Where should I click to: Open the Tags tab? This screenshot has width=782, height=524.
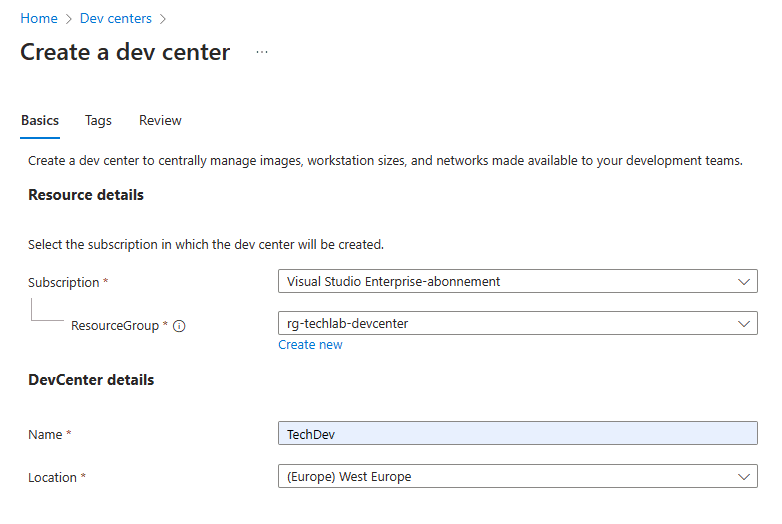click(x=98, y=120)
